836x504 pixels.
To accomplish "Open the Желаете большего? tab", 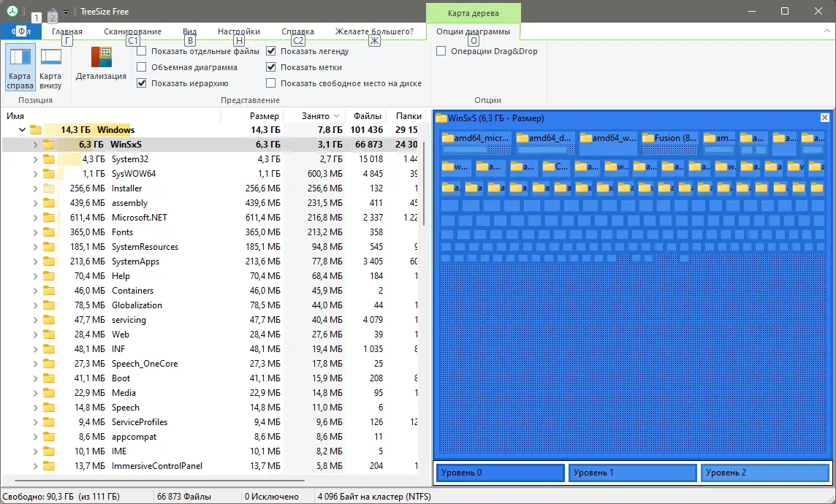I will (374, 31).
